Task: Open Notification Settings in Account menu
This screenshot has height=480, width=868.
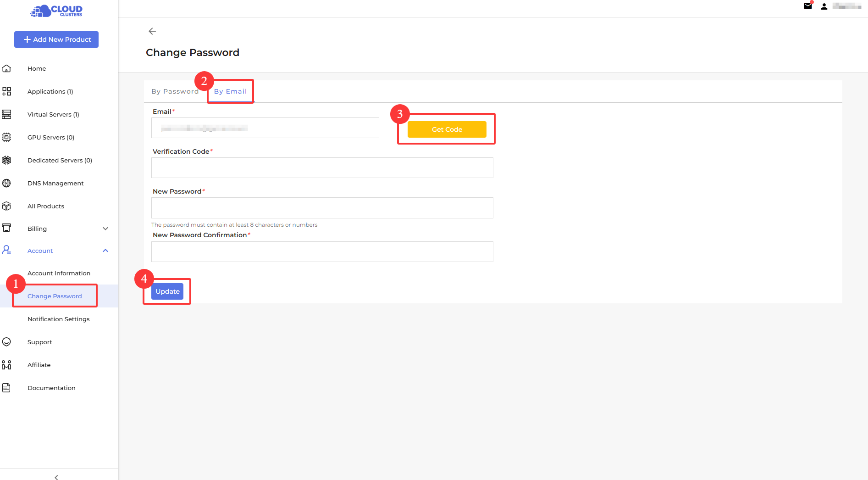Action: pos(58,319)
